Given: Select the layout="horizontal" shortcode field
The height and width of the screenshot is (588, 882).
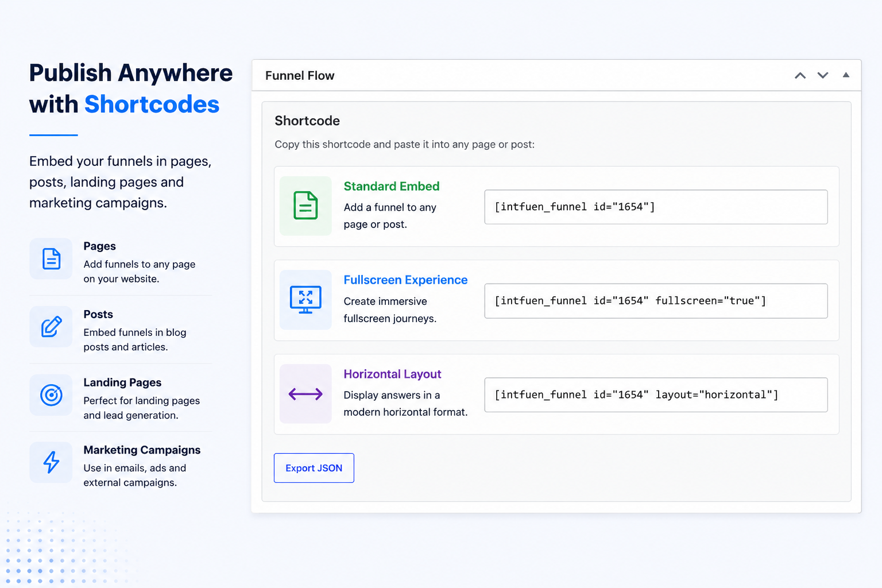Looking at the screenshot, I should point(656,394).
